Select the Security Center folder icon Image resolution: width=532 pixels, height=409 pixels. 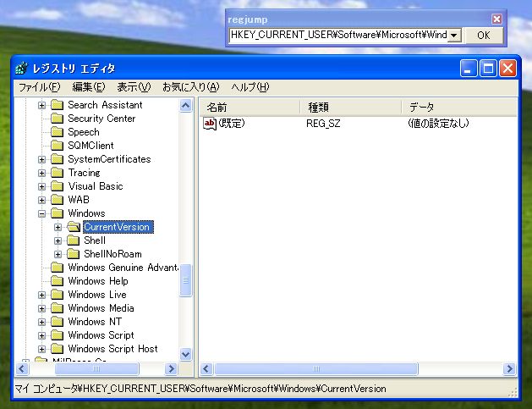(57, 119)
